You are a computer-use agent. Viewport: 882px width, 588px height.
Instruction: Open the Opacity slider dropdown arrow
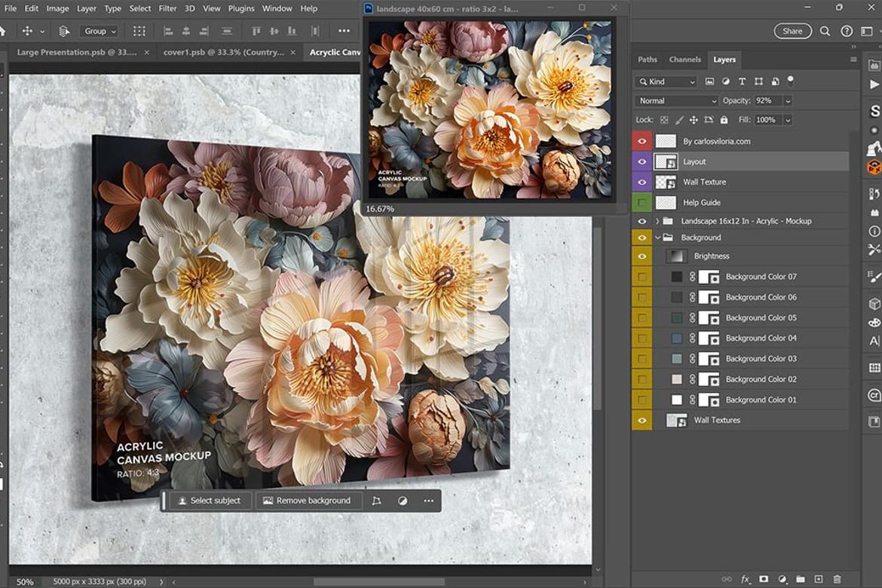pos(788,101)
